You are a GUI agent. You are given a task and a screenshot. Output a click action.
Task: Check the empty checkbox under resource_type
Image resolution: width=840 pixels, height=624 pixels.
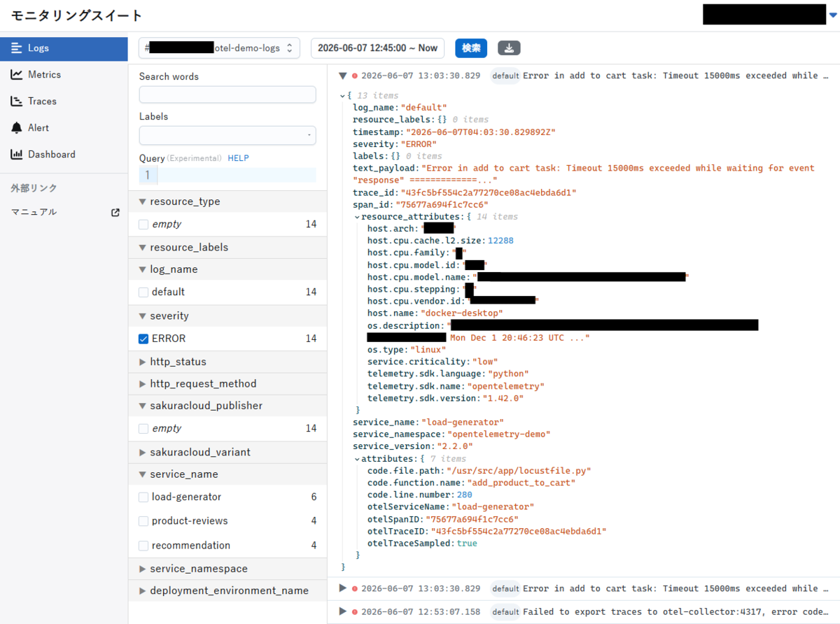[x=143, y=225]
